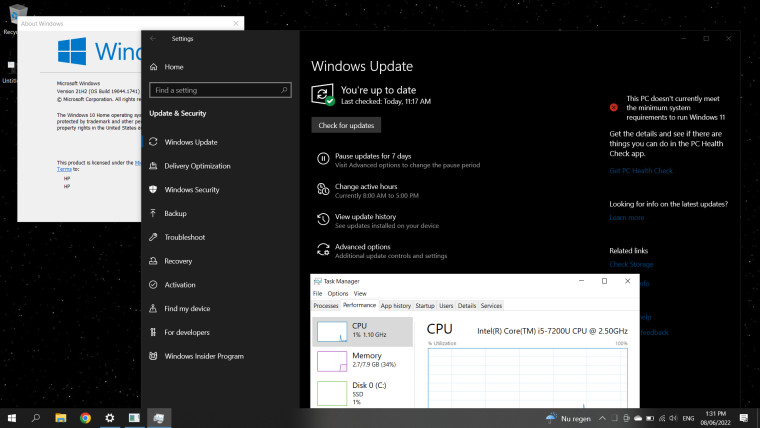760x428 pixels.
Task: Open the Windows Start menu
Action: (x=12, y=418)
